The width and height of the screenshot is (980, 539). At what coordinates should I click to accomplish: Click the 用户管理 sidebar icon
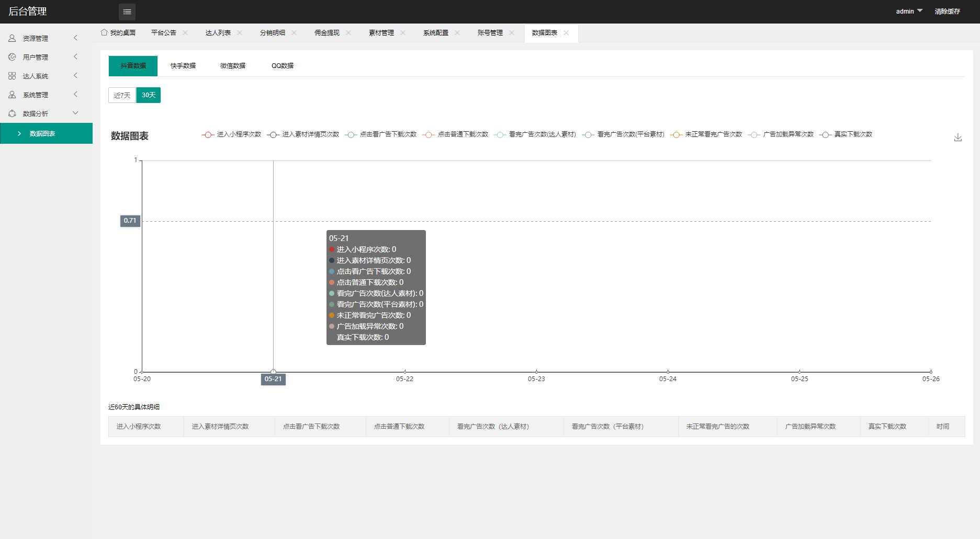pyautogui.click(x=12, y=56)
